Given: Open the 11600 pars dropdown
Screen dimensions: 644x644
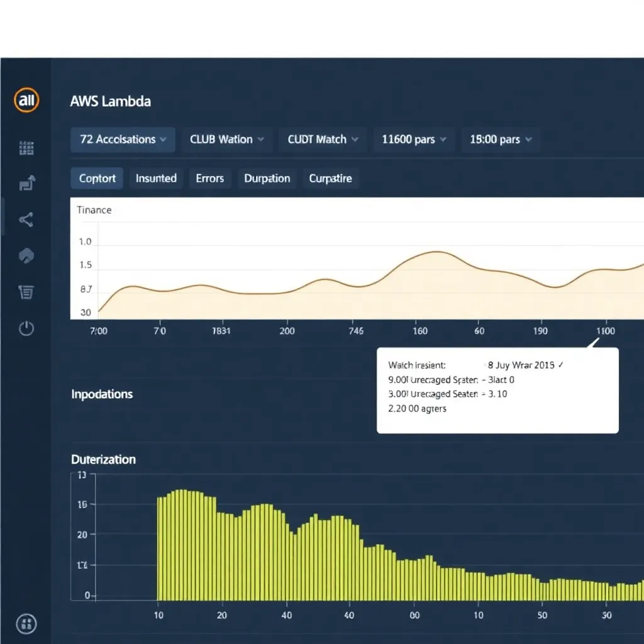Looking at the screenshot, I should tap(414, 140).
